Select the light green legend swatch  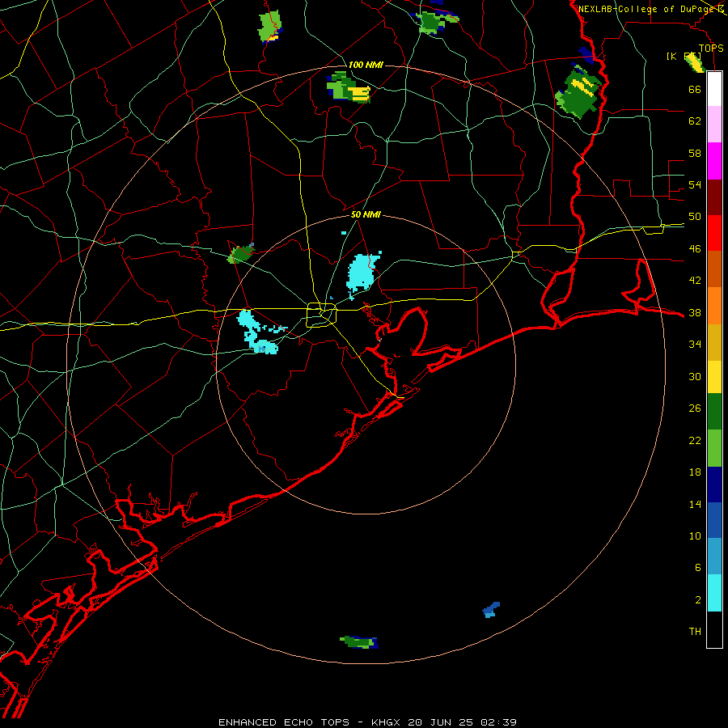[x=714, y=448]
